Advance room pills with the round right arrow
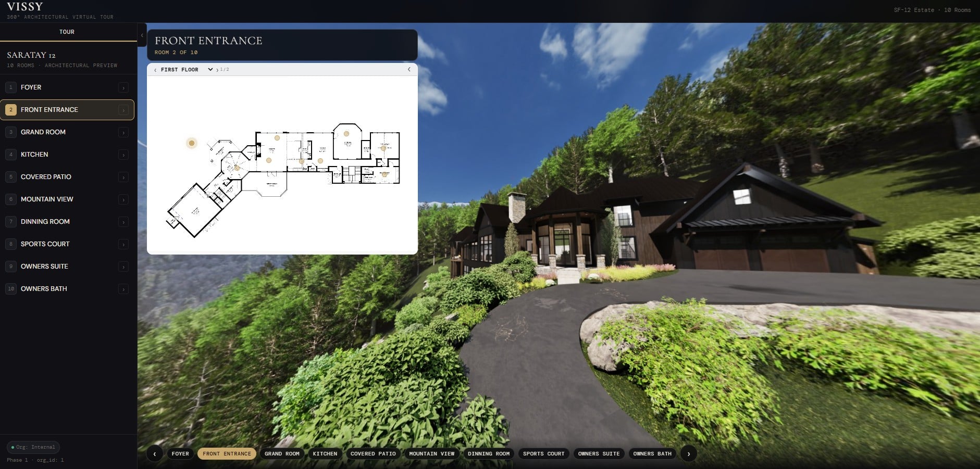Viewport: 980px width, 469px height. [x=689, y=454]
